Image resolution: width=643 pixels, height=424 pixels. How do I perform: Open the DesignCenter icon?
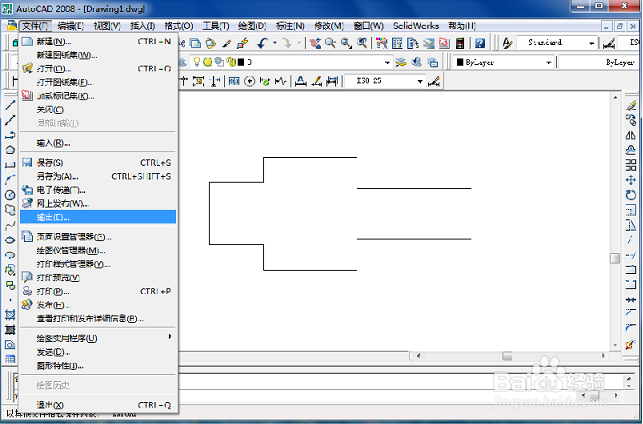[397, 43]
